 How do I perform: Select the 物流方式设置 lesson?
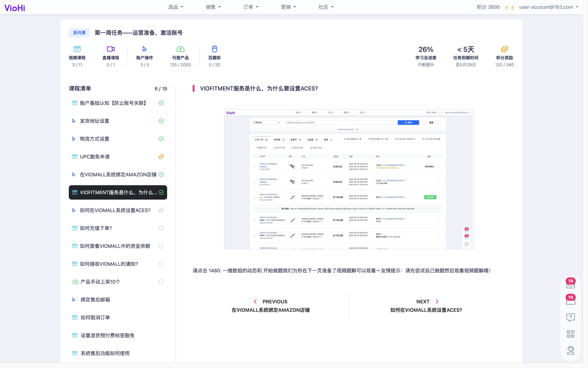click(118, 139)
